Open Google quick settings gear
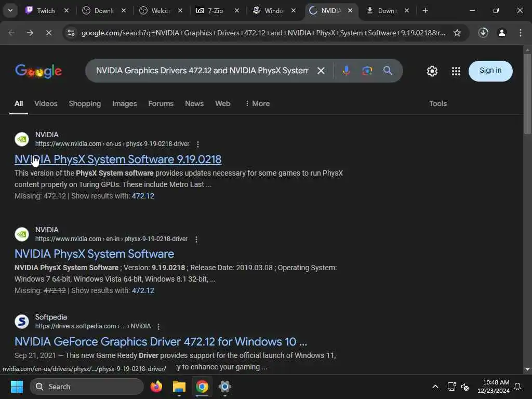This screenshot has width=532, height=399. (432, 71)
